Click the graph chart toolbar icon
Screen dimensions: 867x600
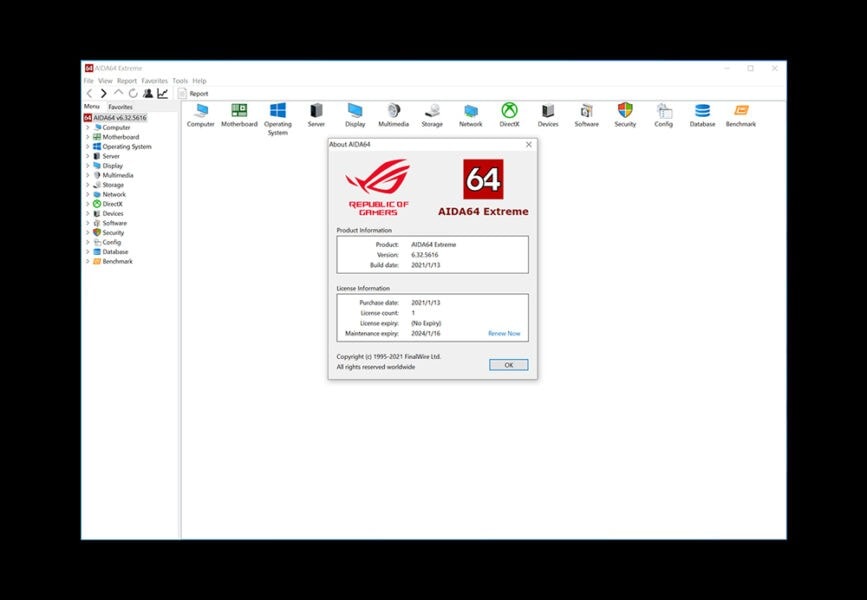click(x=163, y=93)
